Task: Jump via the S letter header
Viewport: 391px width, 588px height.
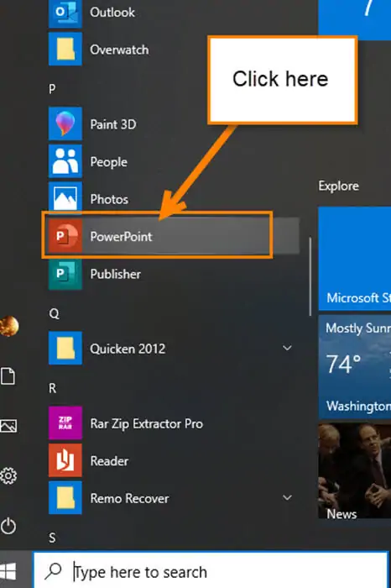Action: coord(52,538)
